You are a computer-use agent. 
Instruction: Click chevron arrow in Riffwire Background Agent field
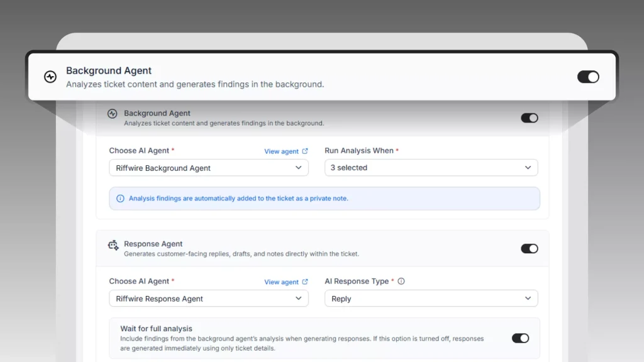298,167
